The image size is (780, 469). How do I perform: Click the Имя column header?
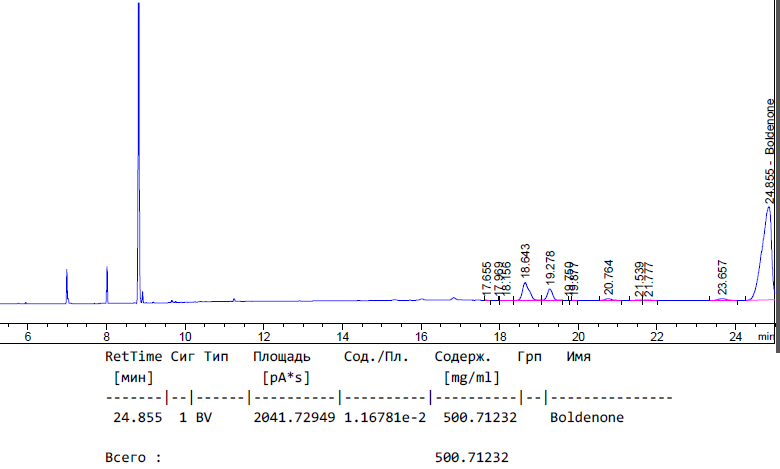click(x=578, y=356)
